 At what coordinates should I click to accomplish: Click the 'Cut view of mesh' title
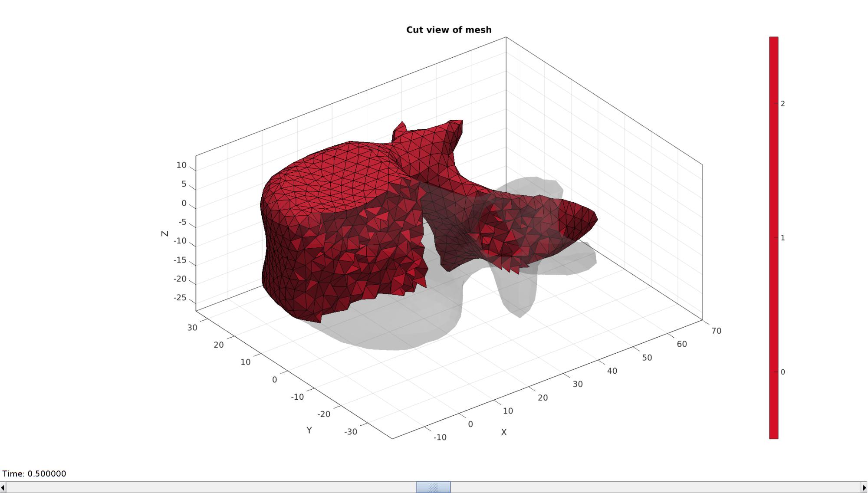[x=449, y=30]
